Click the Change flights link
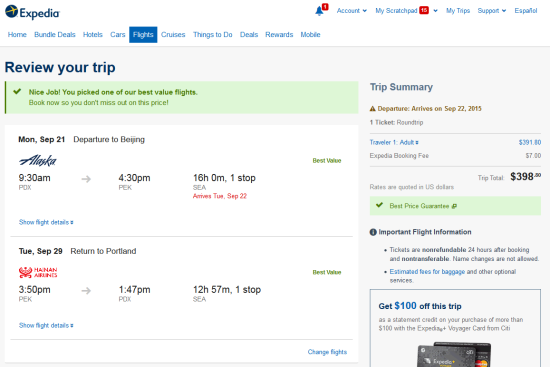Screen dimensions: 550x367 click(x=327, y=352)
